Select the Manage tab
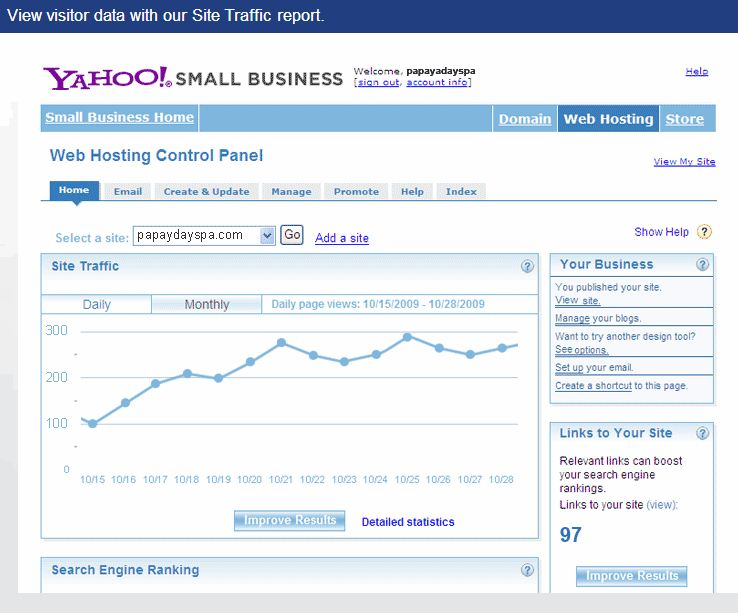 click(x=291, y=192)
